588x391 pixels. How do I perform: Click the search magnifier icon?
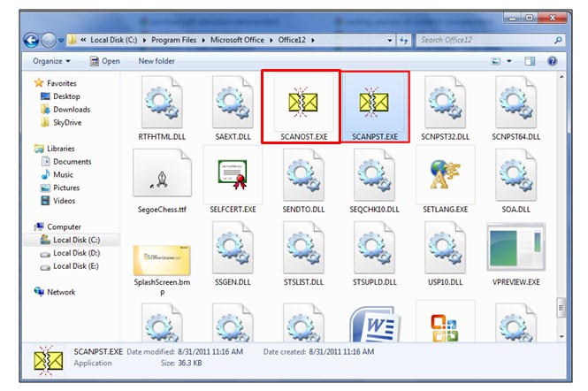[558, 40]
